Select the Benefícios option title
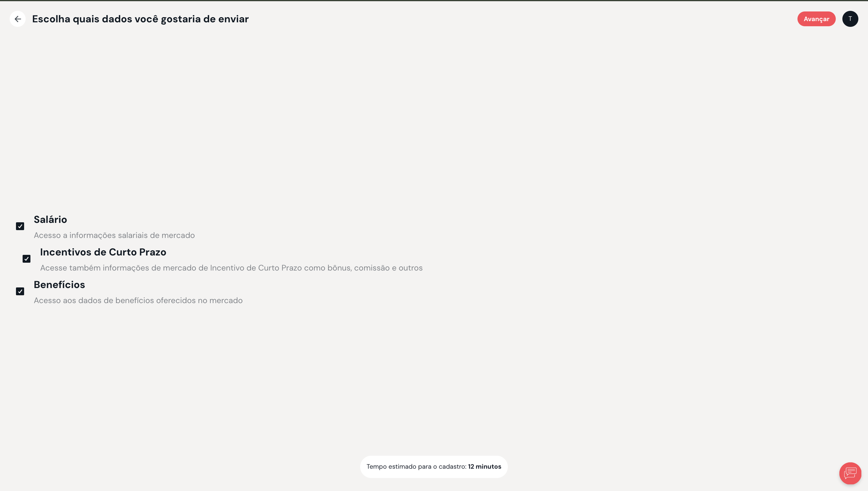This screenshot has height=491, width=868. [x=59, y=285]
